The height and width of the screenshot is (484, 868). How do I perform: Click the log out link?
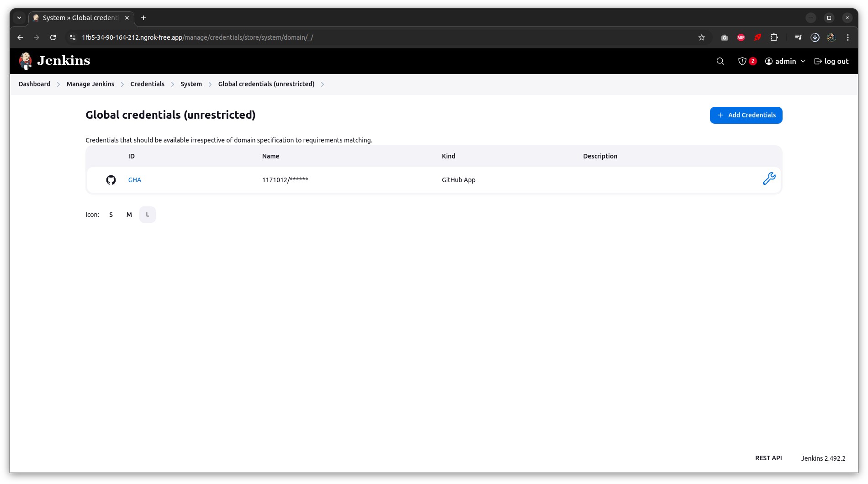(831, 61)
